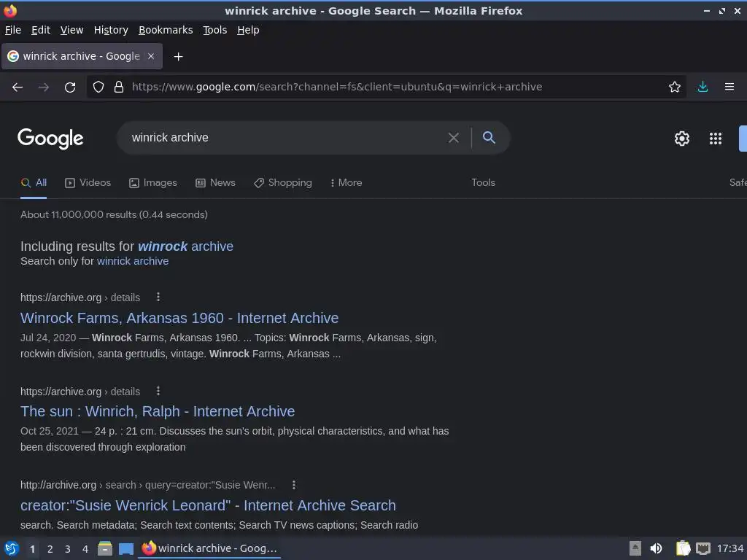747x560 pixels.
Task: Select the All search tab
Action: click(x=34, y=183)
